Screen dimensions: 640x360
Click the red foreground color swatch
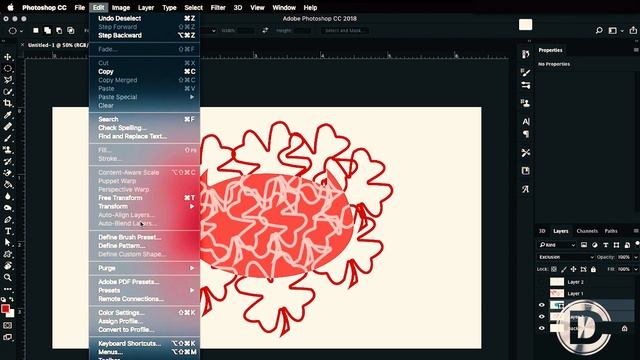click(5, 309)
